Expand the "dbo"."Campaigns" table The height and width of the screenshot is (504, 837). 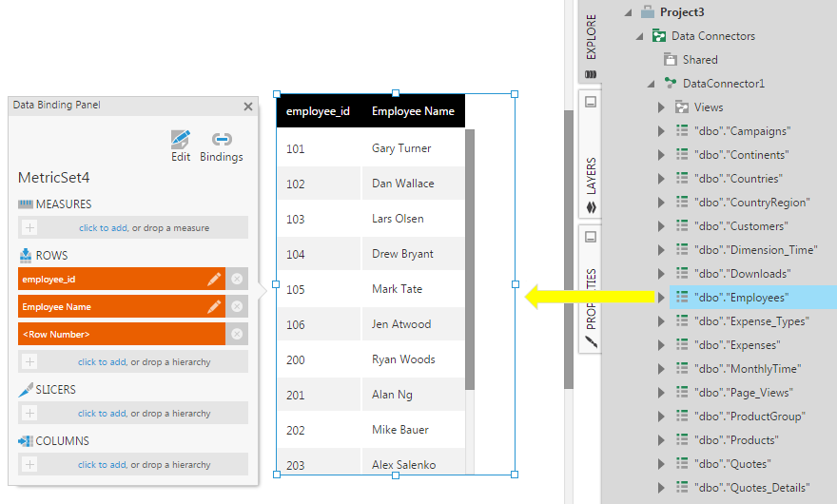click(x=661, y=131)
